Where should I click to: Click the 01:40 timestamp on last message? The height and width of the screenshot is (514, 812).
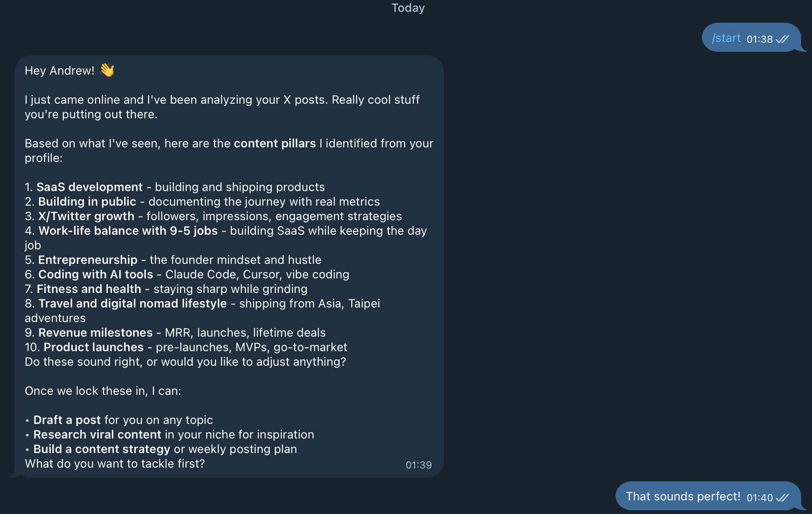759,497
